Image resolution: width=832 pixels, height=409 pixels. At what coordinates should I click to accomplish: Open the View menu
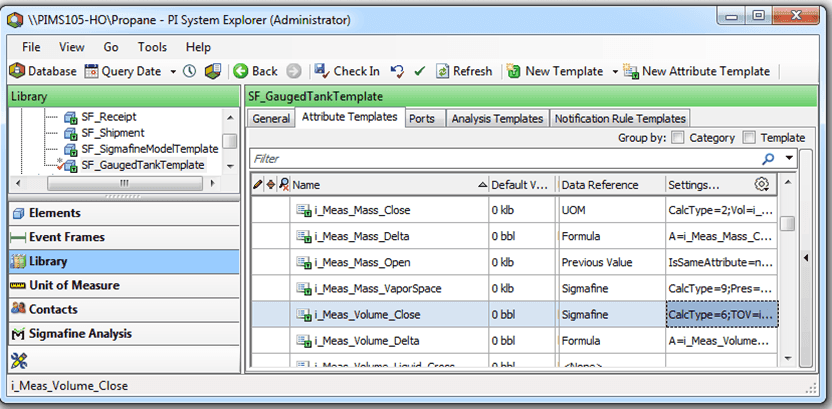pyautogui.click(x=72, y=47)
